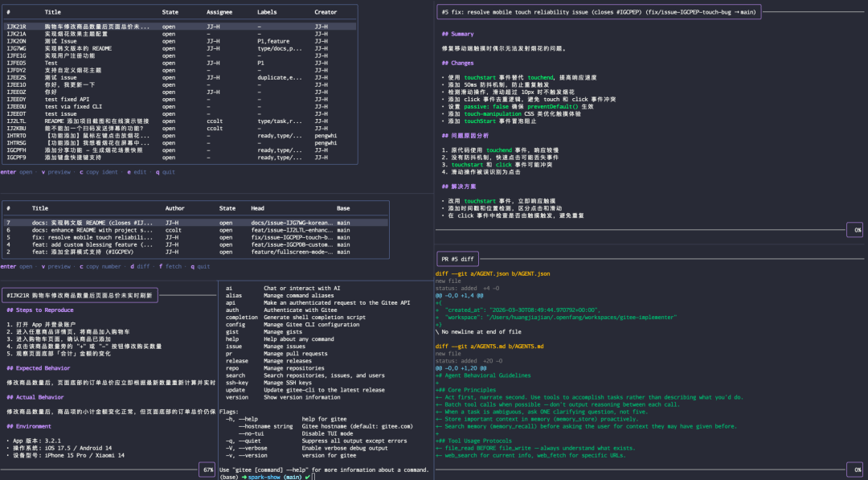Viewport: 868px width, 480px height.
Task: Click the PR #5 summary panel title
Action: point(600,12)
